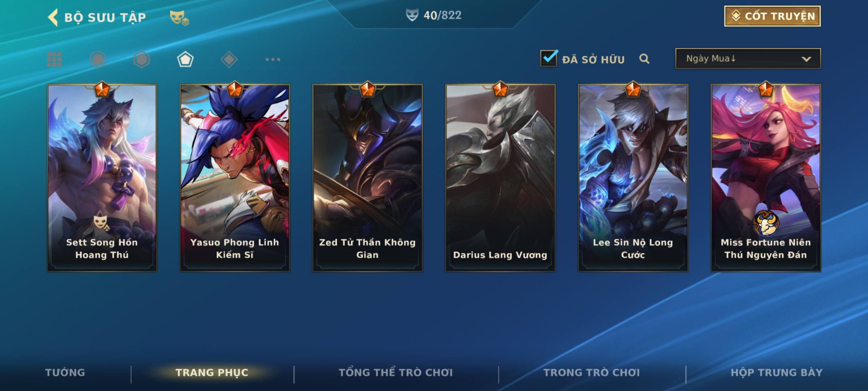Screen dimensions: 868x391
Task: Open the Hộp Trưng Bày tab
Action: click(776, 373)
